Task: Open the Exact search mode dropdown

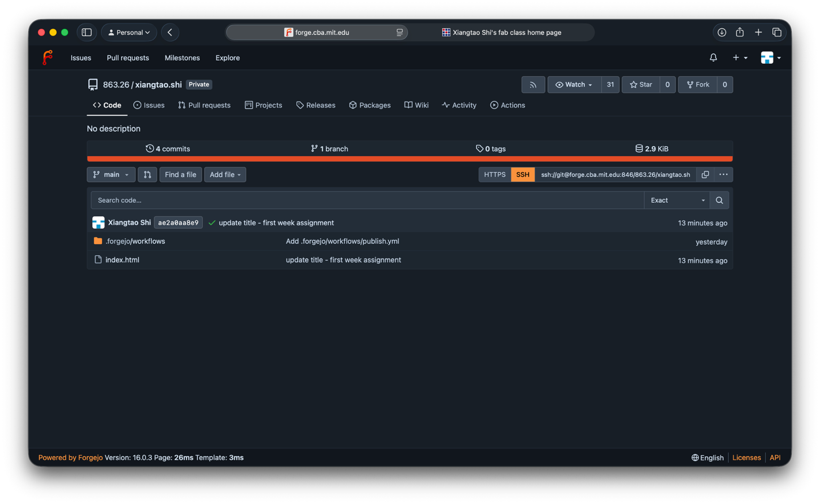Action: (x=677, y=200)
